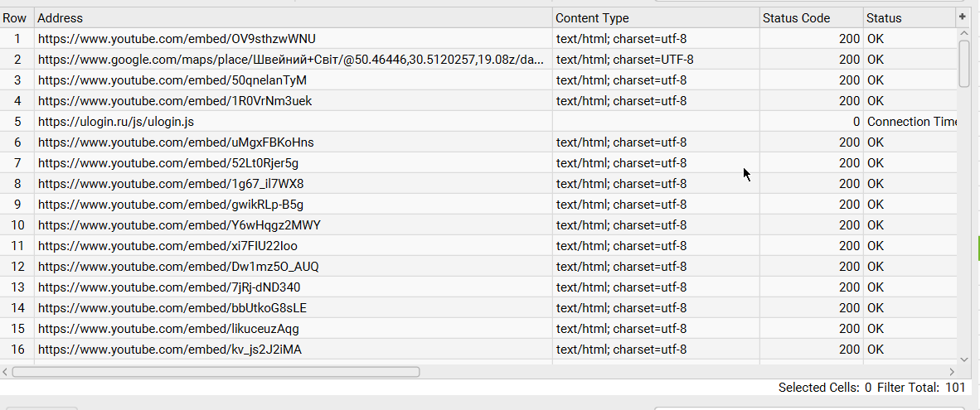Click the vertical scrollbar down arrow
This screenshot has height=410, width=980.
coord(963,359)
